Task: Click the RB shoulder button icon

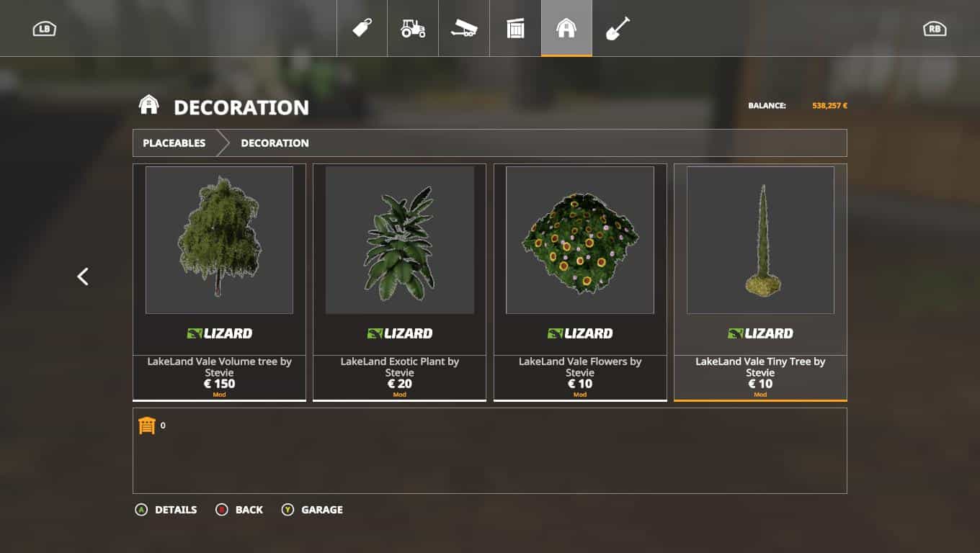Action: [935, 29]
